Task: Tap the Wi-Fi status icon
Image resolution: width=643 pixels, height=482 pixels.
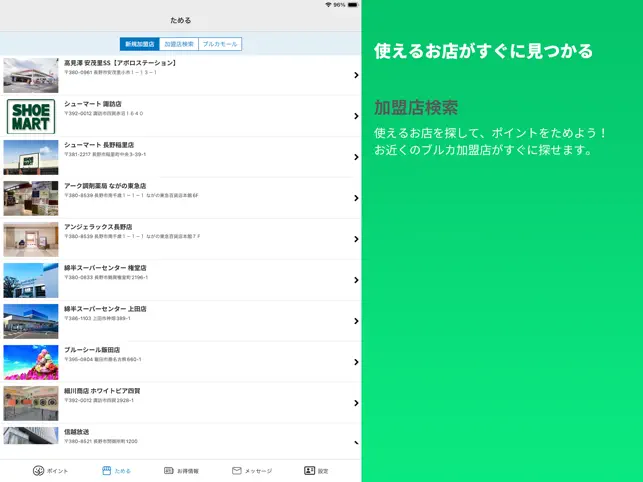Action: 328,5
